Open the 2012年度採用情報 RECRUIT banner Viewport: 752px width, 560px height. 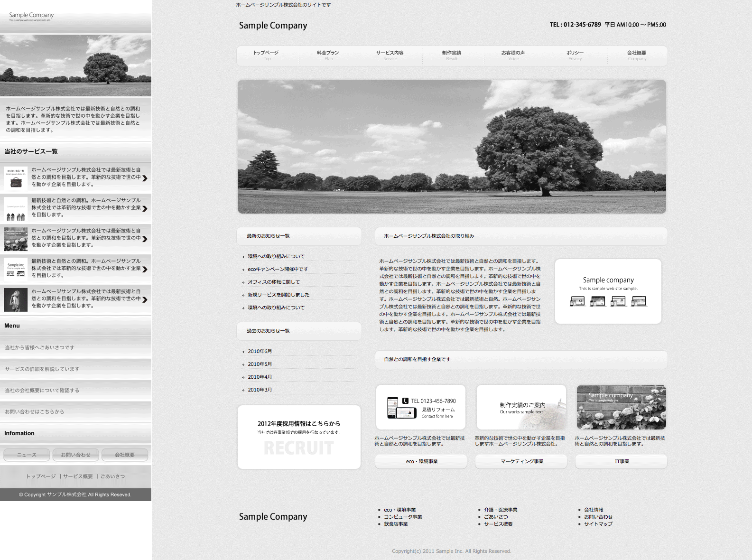coord(299,437)
